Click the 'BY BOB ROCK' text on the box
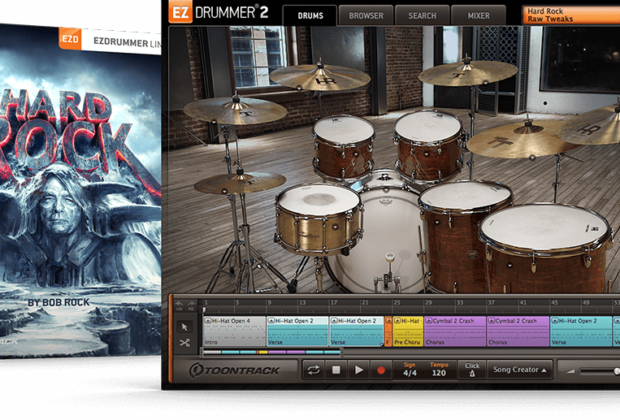Viewport: 620px width, 420px height. point(59,303)
